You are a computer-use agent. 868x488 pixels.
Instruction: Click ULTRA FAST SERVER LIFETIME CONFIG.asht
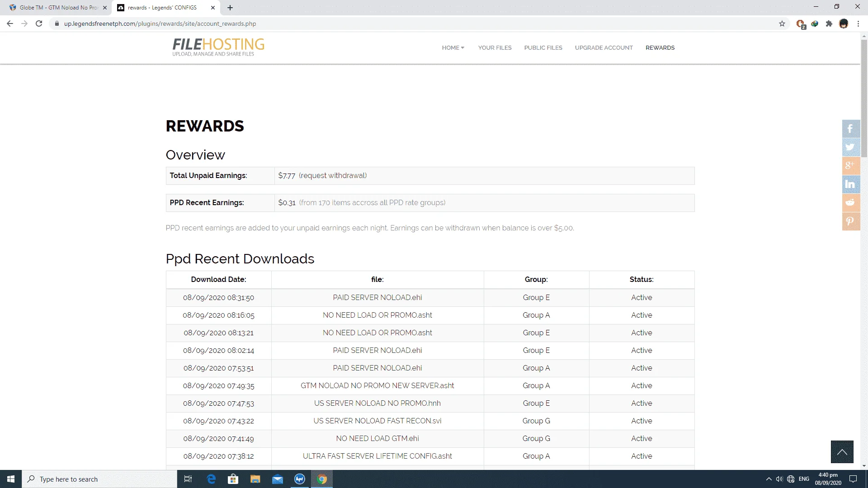click(x=377, y=456)
